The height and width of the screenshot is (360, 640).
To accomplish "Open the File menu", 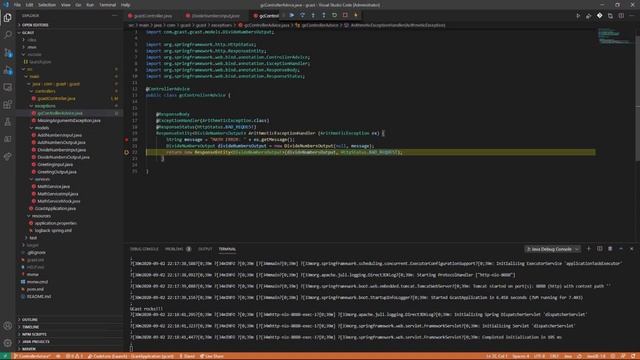I will point(17,5).
